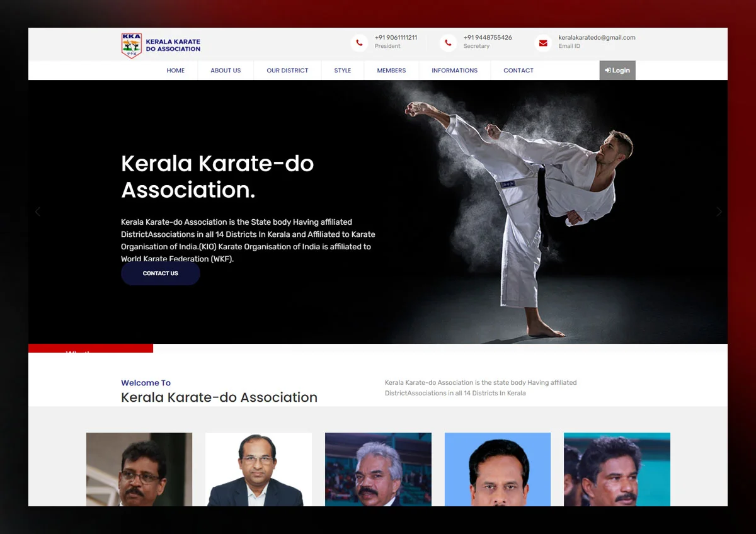Open the STYLE menu item
The width and height of the screenshot is (756, 534).
pos(343,71)
